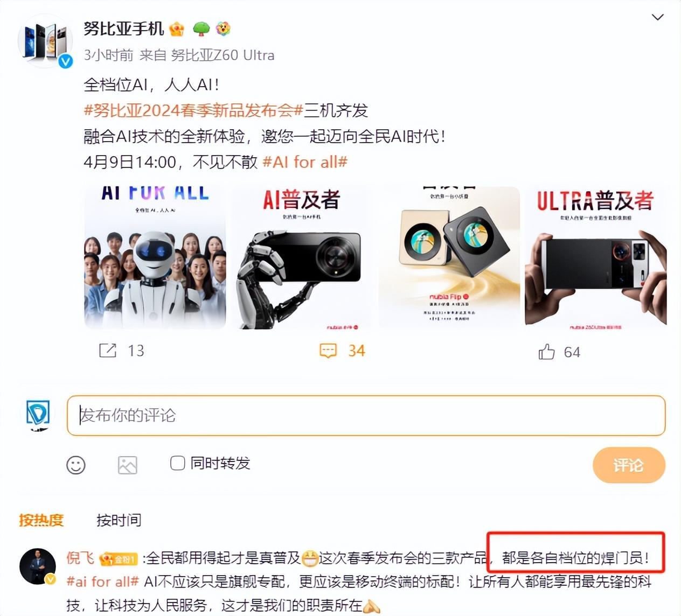Image resolution: width=681 pixels, height=616 pixels.
Task: Open hashtag #努比亚2024春季新品发布会#
Action: pos(193,110)
